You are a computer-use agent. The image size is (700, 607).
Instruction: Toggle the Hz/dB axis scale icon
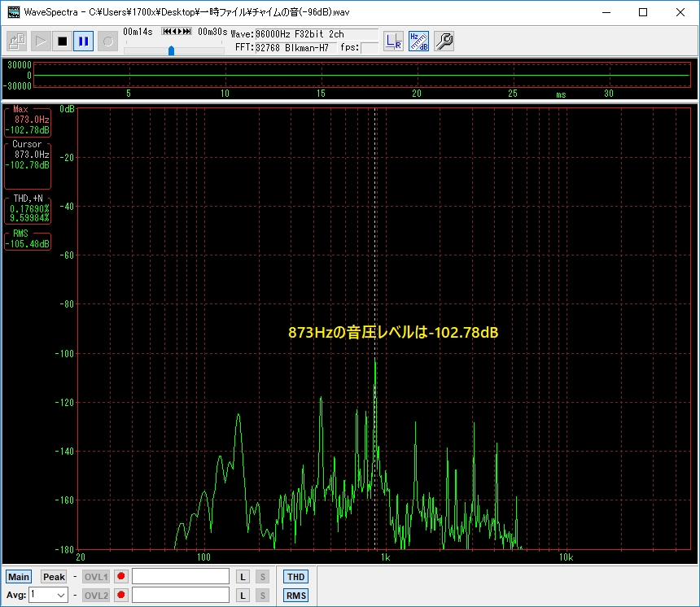tap(418, 41)
